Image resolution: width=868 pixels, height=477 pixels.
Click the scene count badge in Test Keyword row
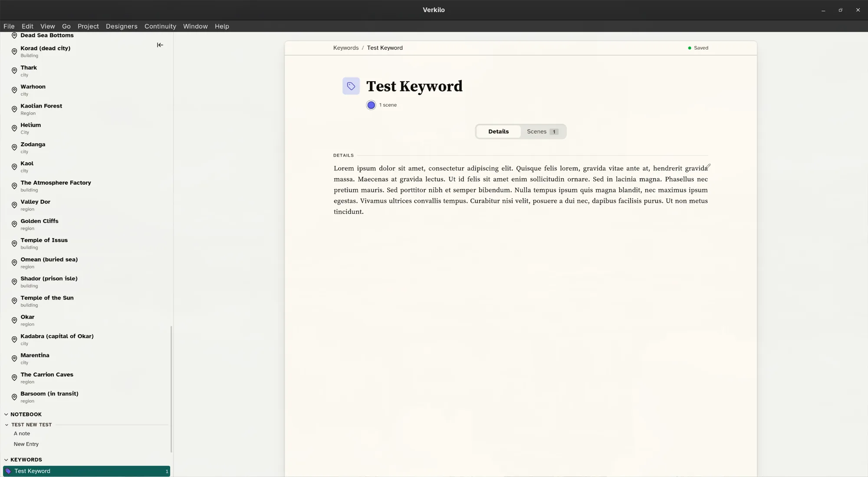(x=167, y=471)
